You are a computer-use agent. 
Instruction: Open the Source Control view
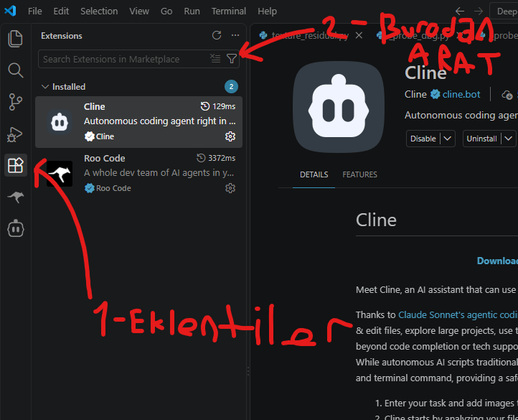click(15, 102)
